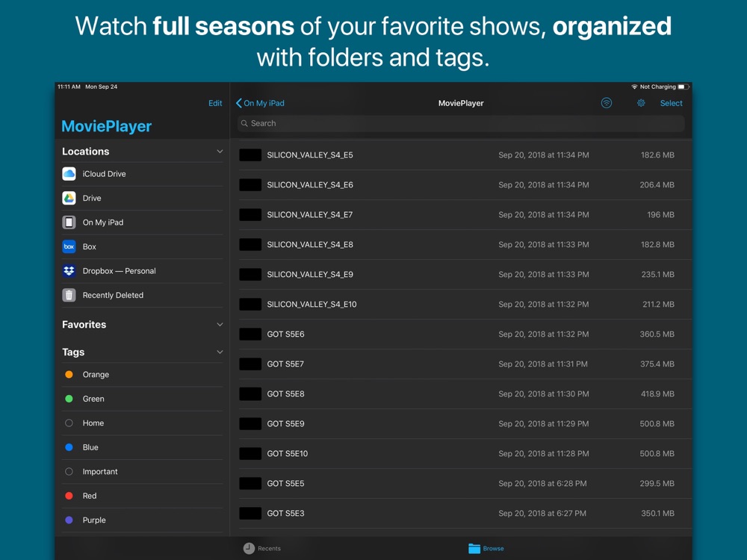Viewport: 747px width, 560px height.
Task: Click the Favorites section heading
Action: 84,325
